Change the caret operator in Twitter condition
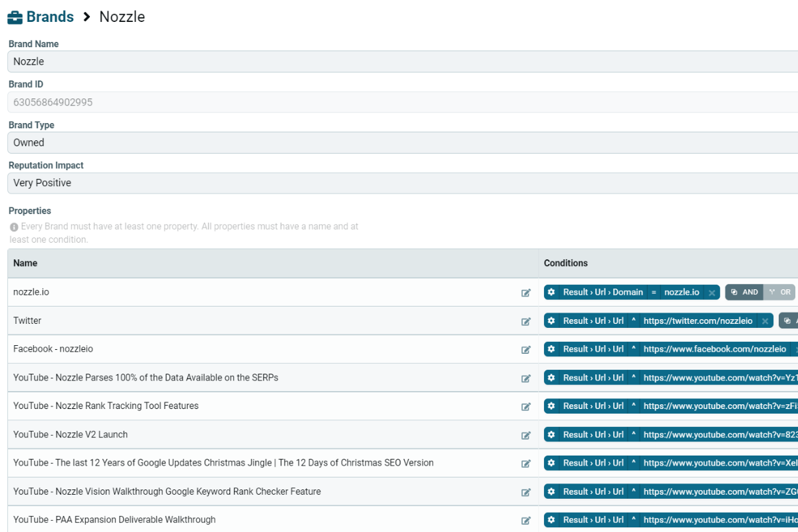798x532 pixels. pyautogui.click(x=634, y=321)
